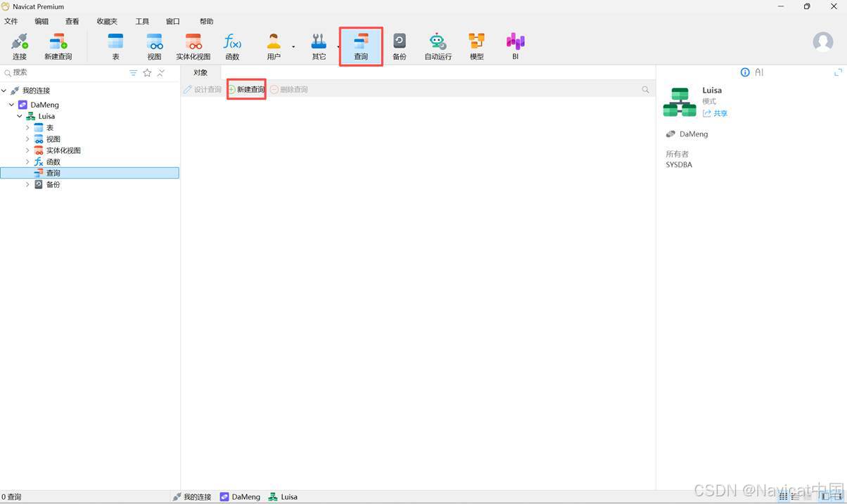
Task: Click DaMeng in the status bar
Action: tap(240, 496)
